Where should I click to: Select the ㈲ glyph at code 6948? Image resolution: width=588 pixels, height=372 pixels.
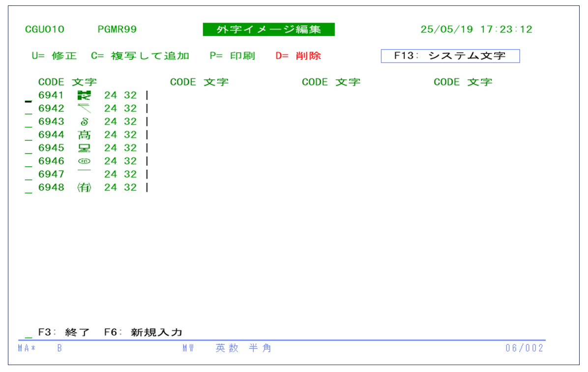pos(84,187)
